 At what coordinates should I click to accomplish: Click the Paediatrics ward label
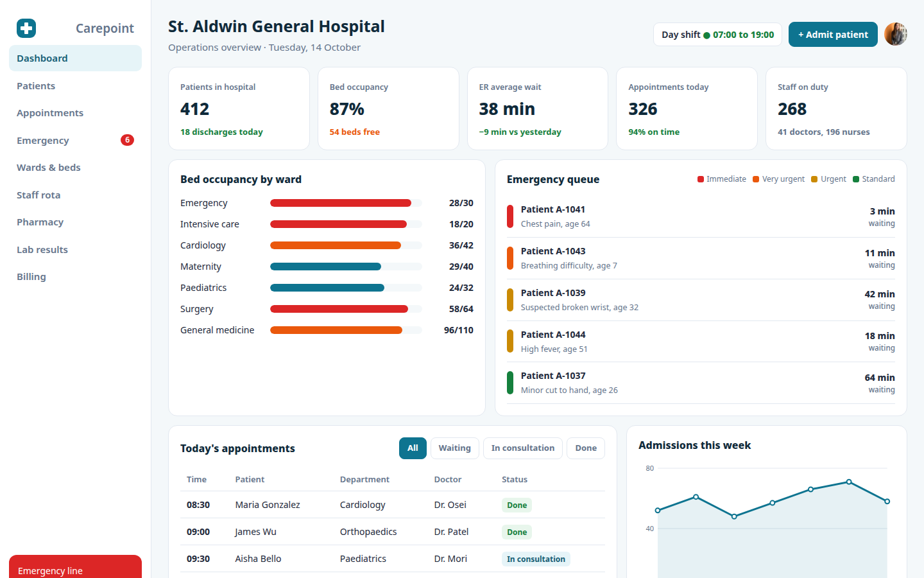tap(203, 288)
